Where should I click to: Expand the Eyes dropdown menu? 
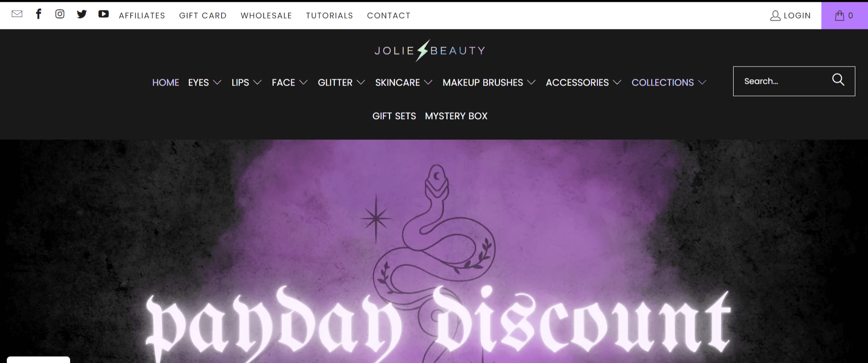[x=205, y=82]
